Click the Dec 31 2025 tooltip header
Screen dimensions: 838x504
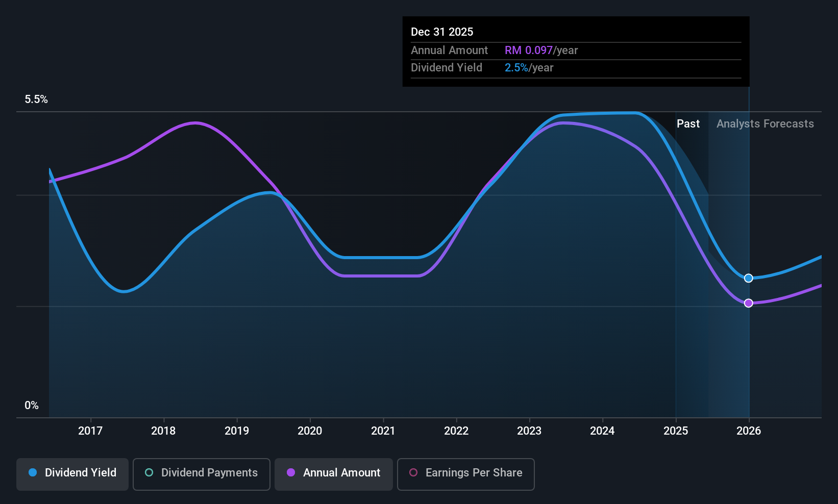[x=442, y=32]
